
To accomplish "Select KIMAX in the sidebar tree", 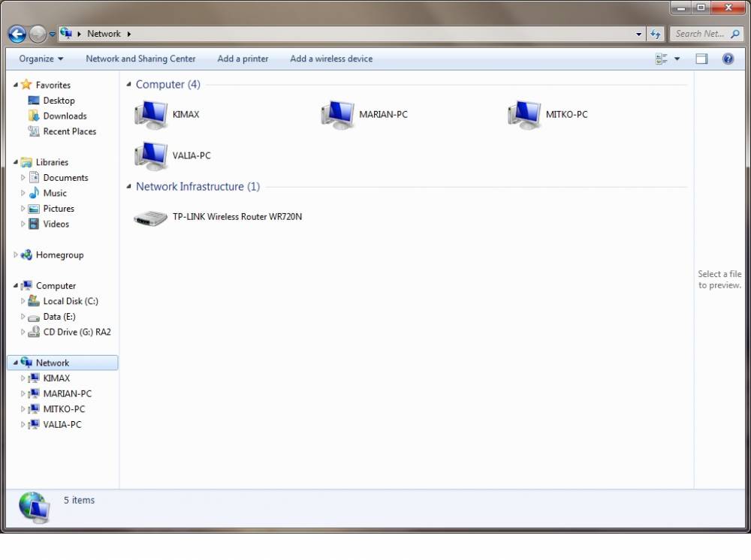I will [56, 378].
